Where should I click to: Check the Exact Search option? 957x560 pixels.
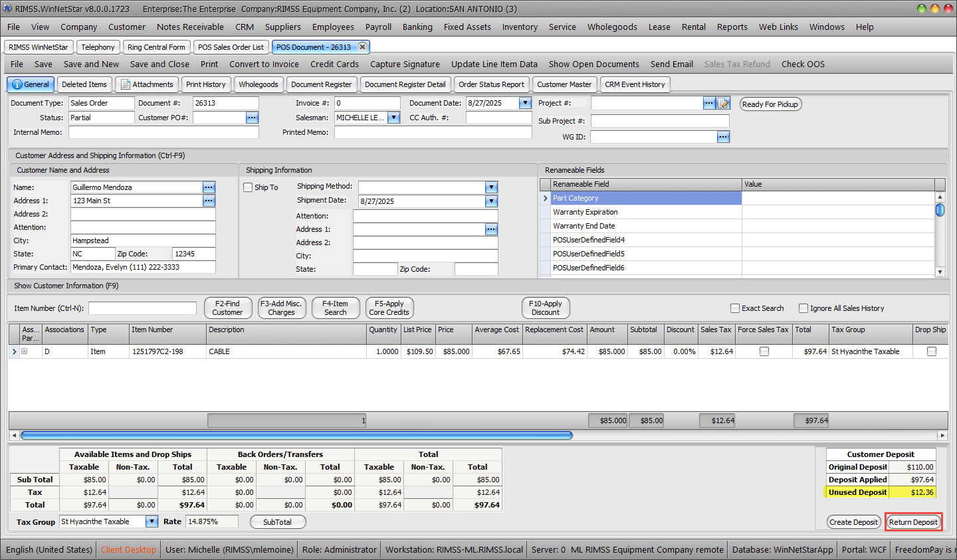[735, 308]
